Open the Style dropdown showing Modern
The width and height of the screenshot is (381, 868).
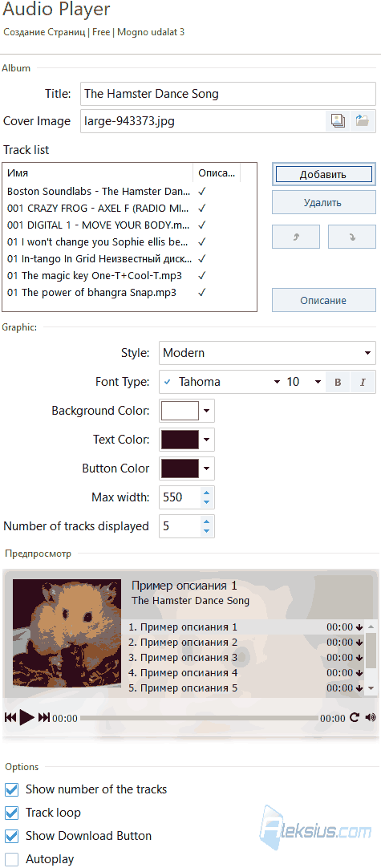coord(267,353)
